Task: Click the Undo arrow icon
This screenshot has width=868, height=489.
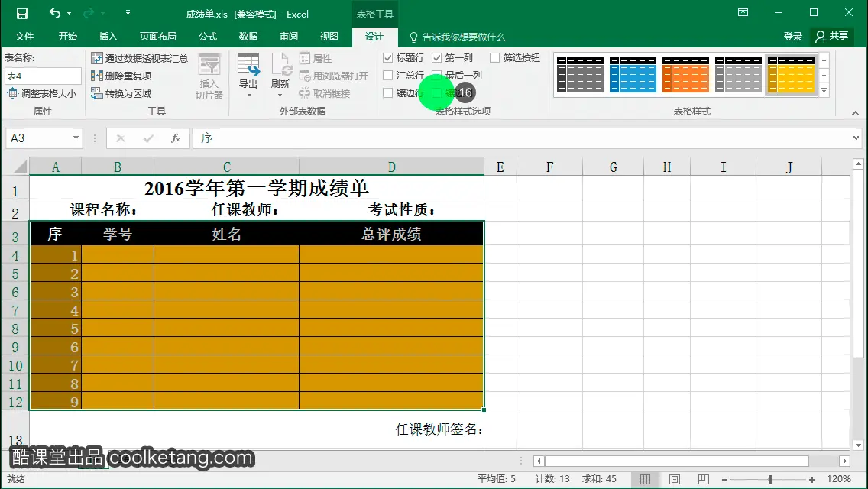Action: coord(54,13)
